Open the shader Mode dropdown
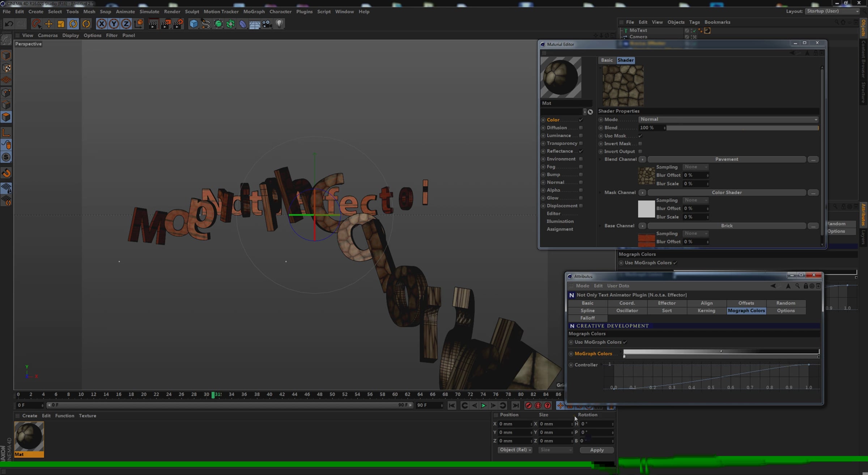This screenshot has height=475, width=868. (x=729, y=119)
